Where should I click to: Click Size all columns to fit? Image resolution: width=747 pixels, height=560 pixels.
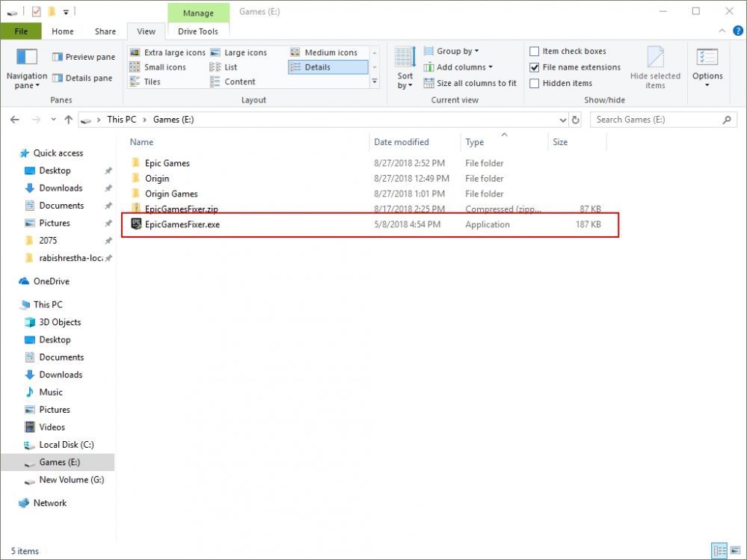click(470, 83)
